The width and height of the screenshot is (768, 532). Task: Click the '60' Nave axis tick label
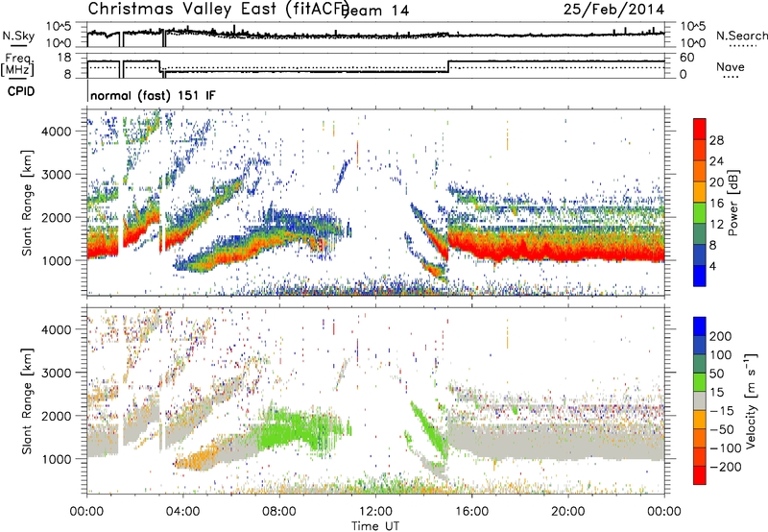[687, 58]
